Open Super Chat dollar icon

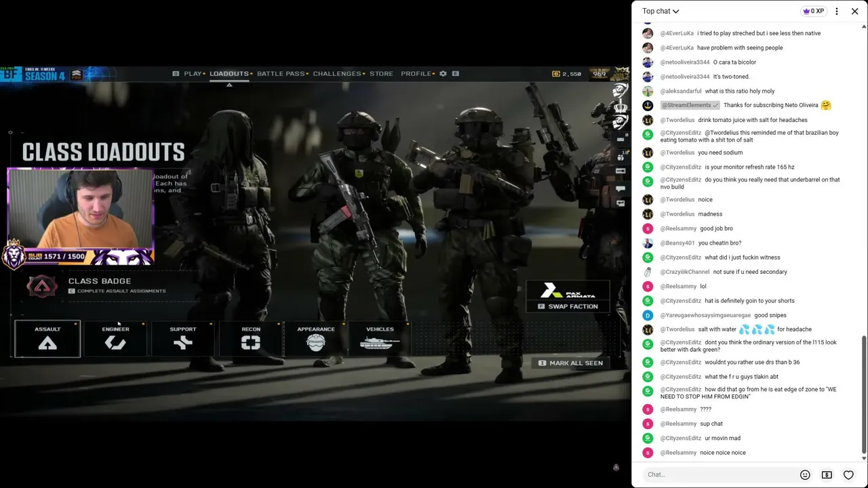827,474
